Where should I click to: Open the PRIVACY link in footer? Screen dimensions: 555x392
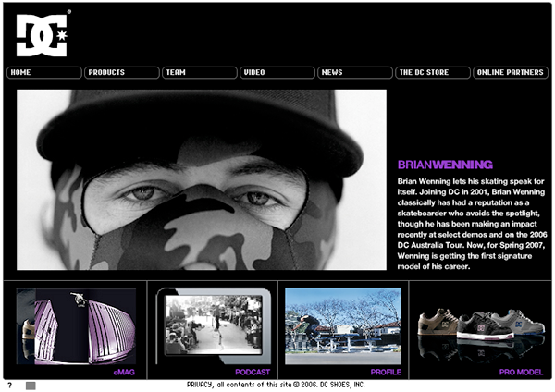pyautogui.click(x=200, y=385)
